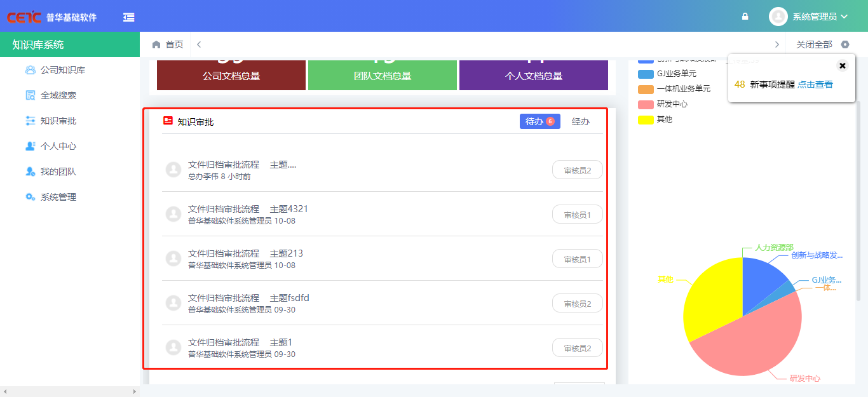The width and height of the screenshot is (868, 397).
Task: Open the 系统管理员 user dropdown
Action: tap(809, 17)
